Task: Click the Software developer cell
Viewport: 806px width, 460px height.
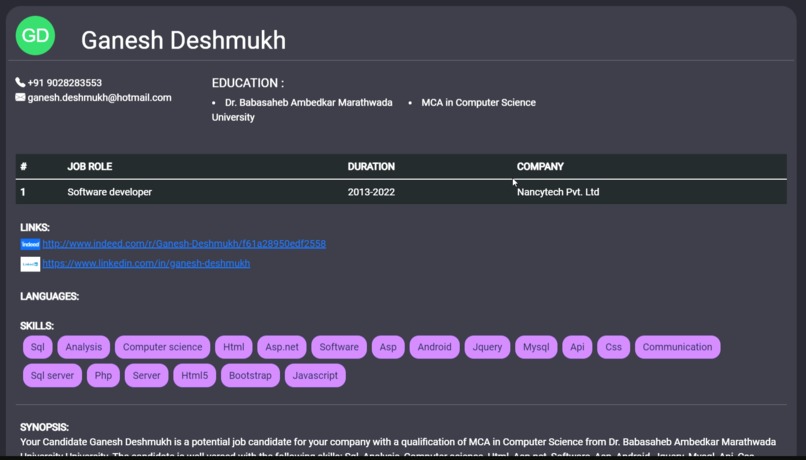Action: pyautogui.click(x=109, y=192)
